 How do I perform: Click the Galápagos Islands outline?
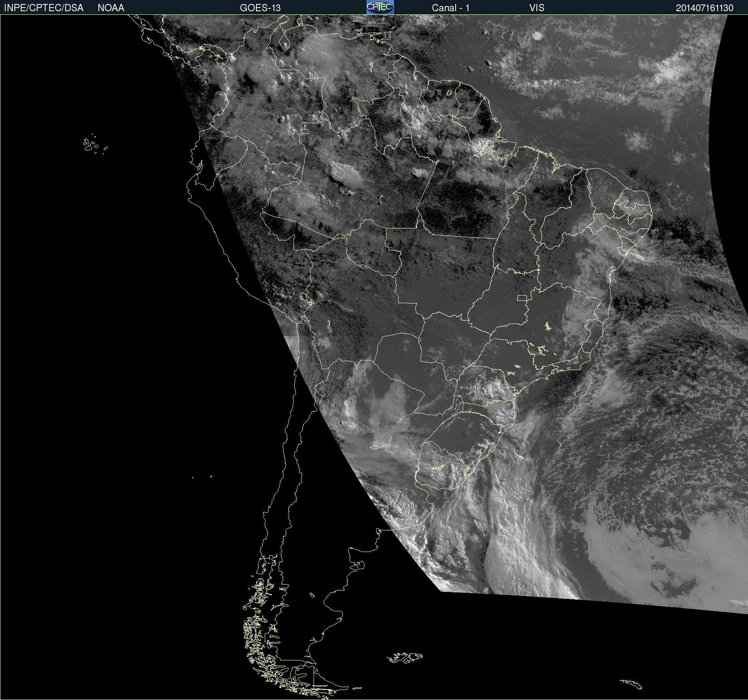coord(90,144)
